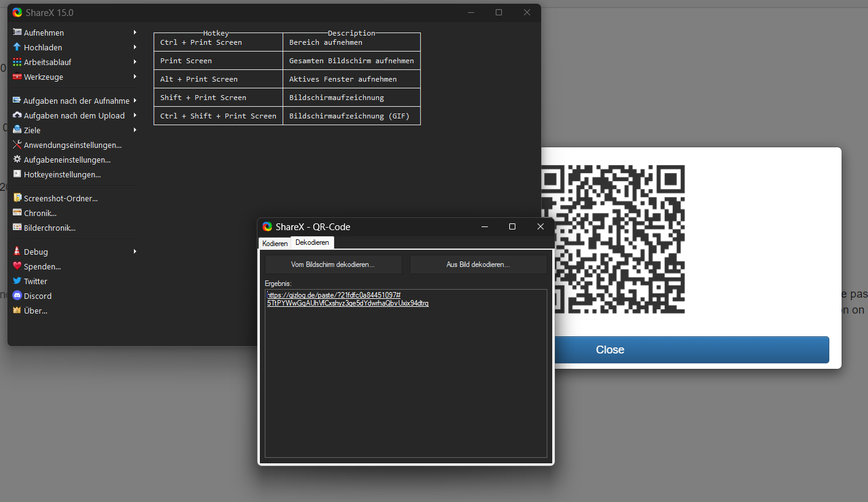Select the Dekodieren tab
Image resolution: width=868 pixels, height=502 pixels.
(312, 242)
